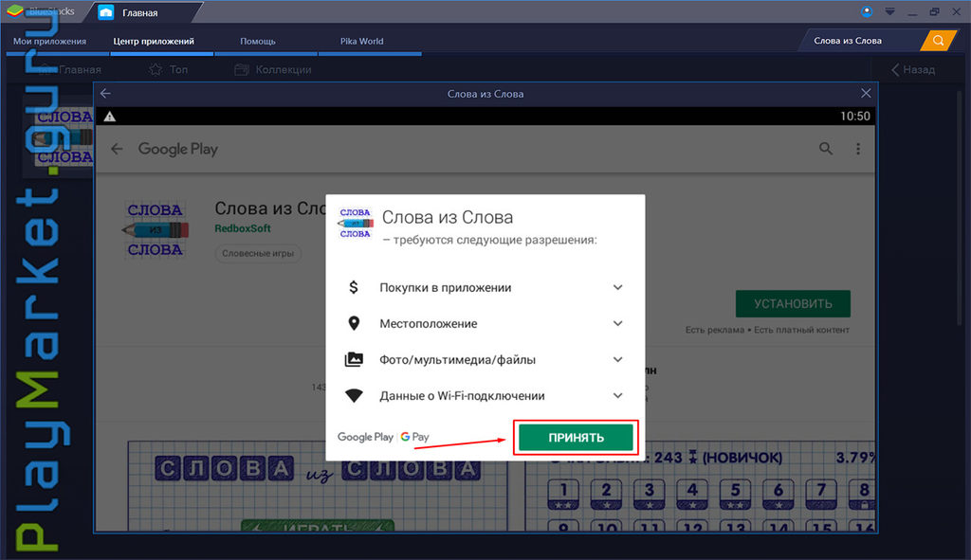This screenshot has width=971, height=560.
Task: Click the dollar sign in-app purchases icon
Action: (354, 287)
